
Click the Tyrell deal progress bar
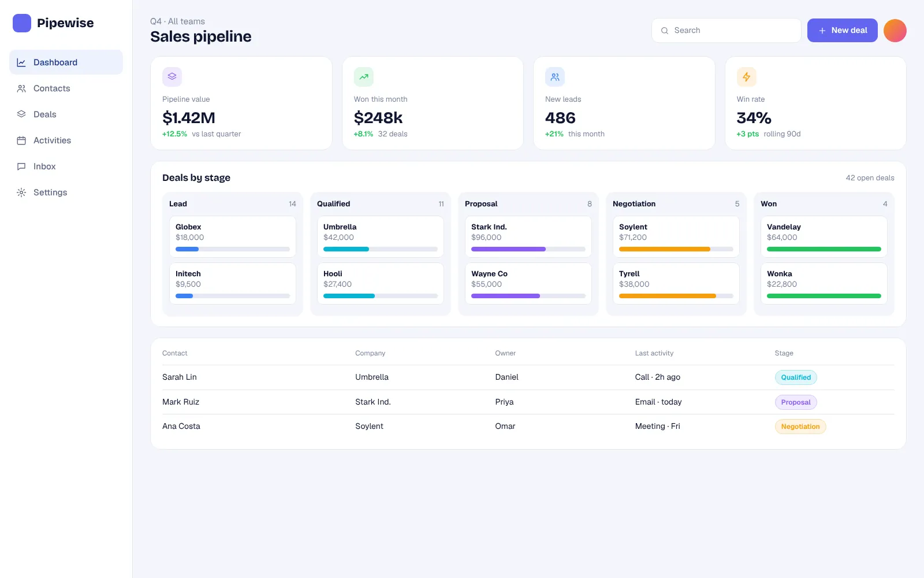tap(676, 296)
